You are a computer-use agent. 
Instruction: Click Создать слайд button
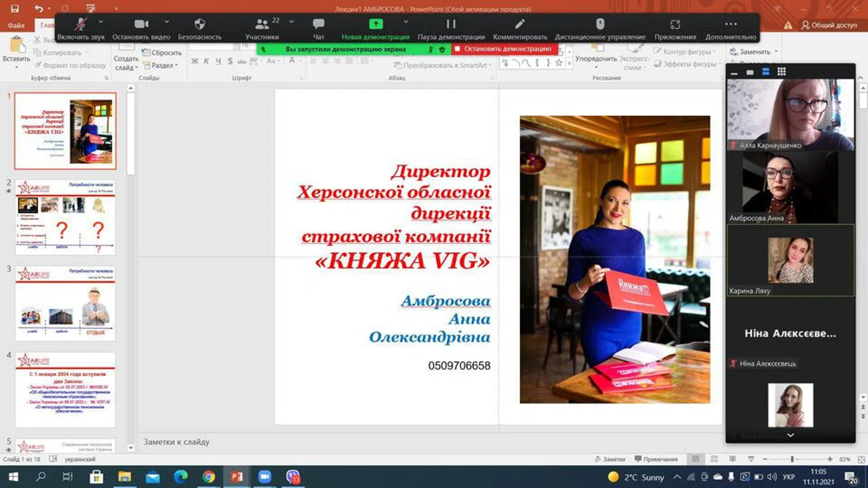(x=126, y=56)
